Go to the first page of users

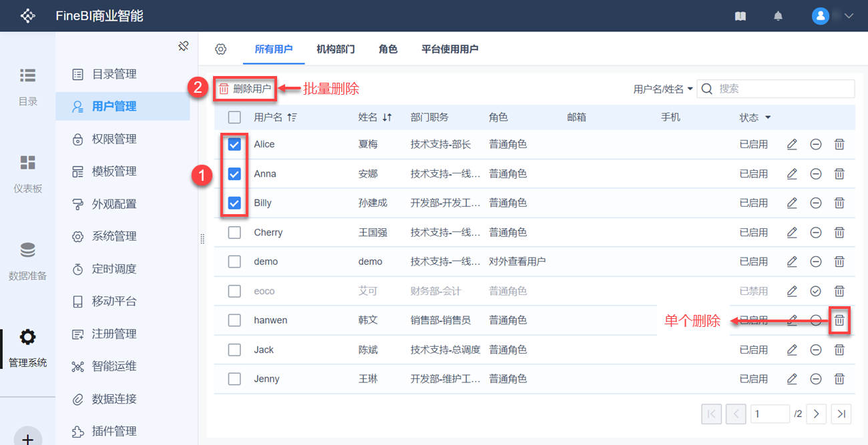(x=712, y=414)
